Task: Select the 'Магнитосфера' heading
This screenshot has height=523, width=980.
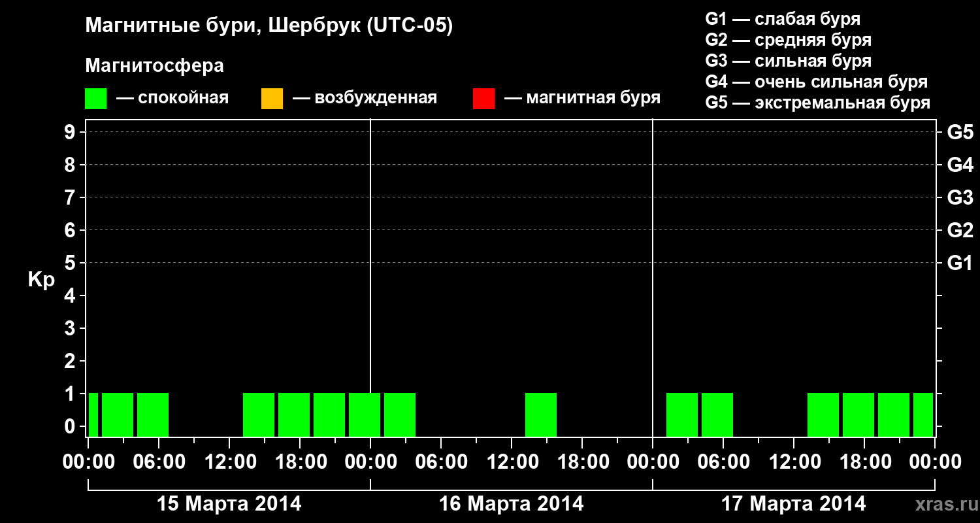Action: click(x=154, y=65)
